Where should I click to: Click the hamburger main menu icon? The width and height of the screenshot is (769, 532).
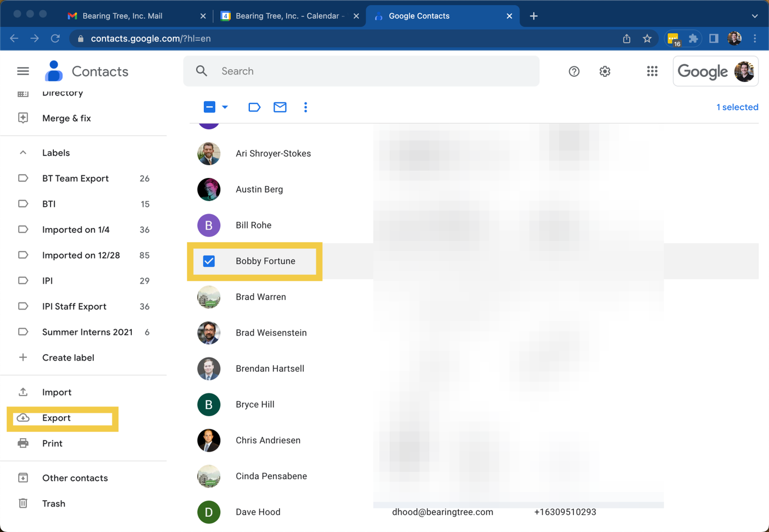(x=23, y=71)
